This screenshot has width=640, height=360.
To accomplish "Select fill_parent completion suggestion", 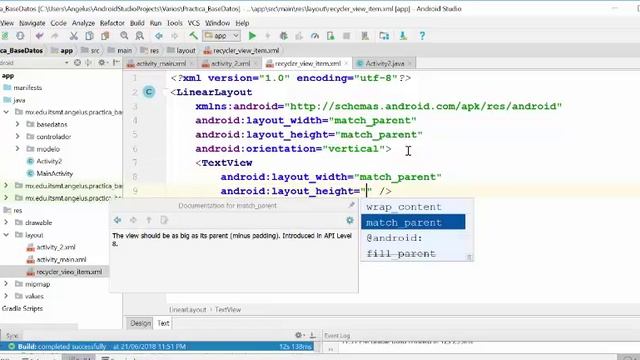I will tap(401, 254).
